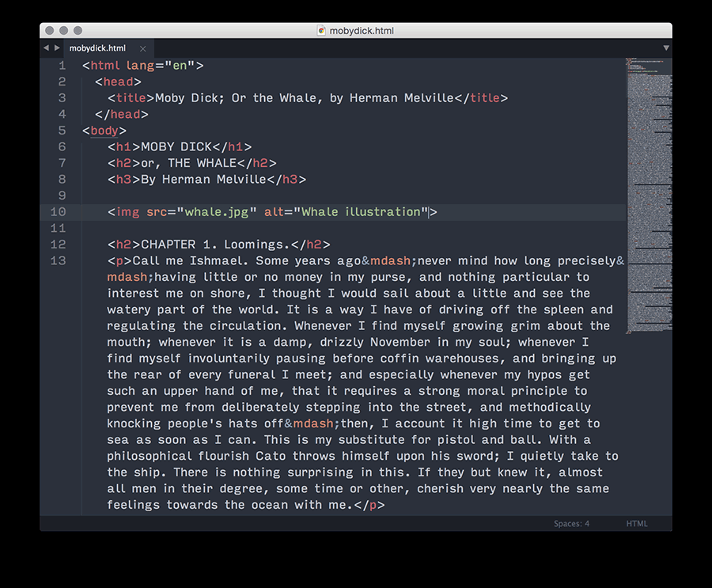Go to next tab using right arrow
712x588 pixels.
point(57,47)
